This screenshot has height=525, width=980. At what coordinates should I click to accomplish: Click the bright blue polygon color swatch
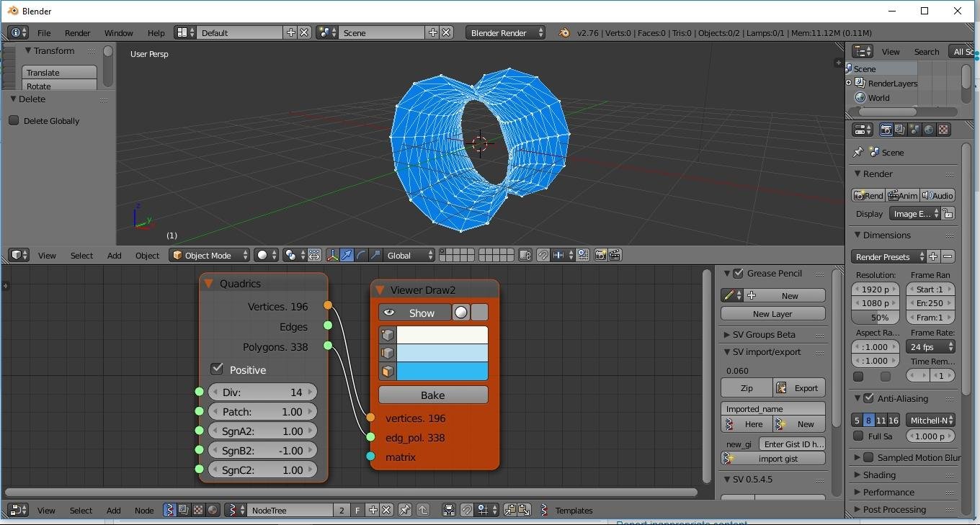(442, 372)
